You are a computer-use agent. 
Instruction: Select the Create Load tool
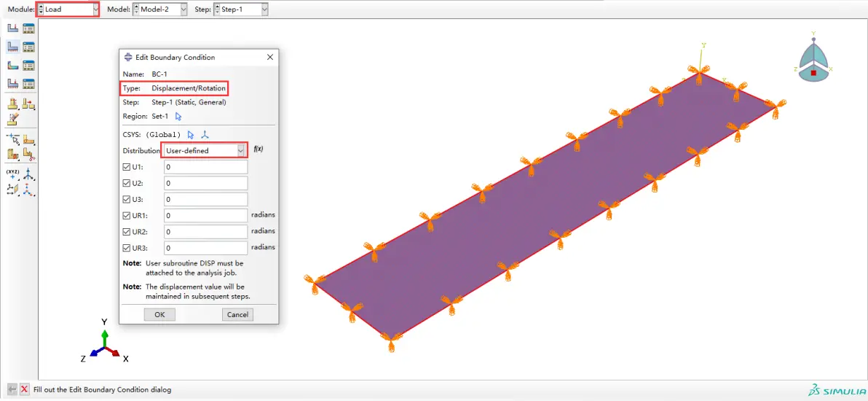[x=12, y=28]
